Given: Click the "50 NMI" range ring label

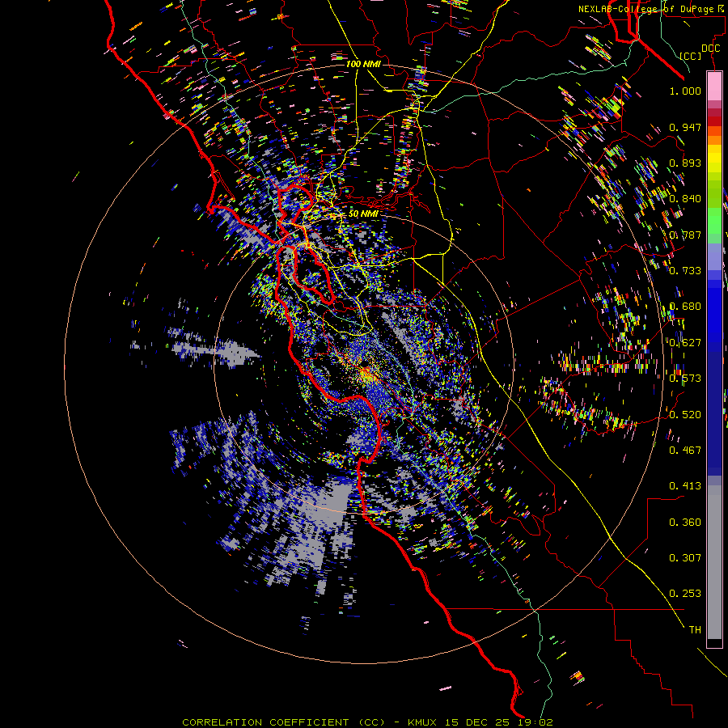Looking at the screenshot, I should (x=363, y=214).
